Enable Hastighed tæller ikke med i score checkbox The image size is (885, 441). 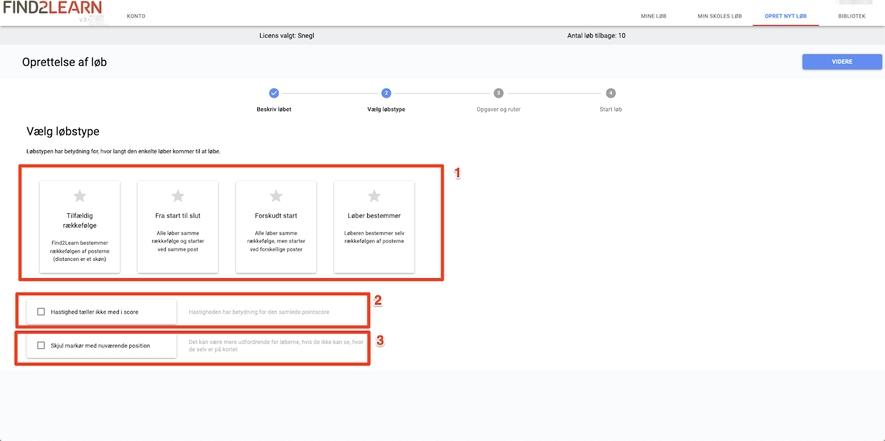(41, 312)
